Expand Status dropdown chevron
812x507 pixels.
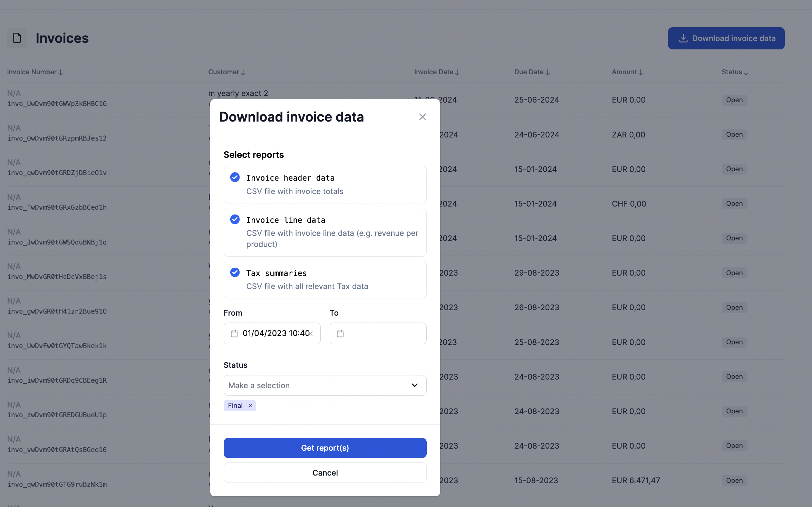414,385
